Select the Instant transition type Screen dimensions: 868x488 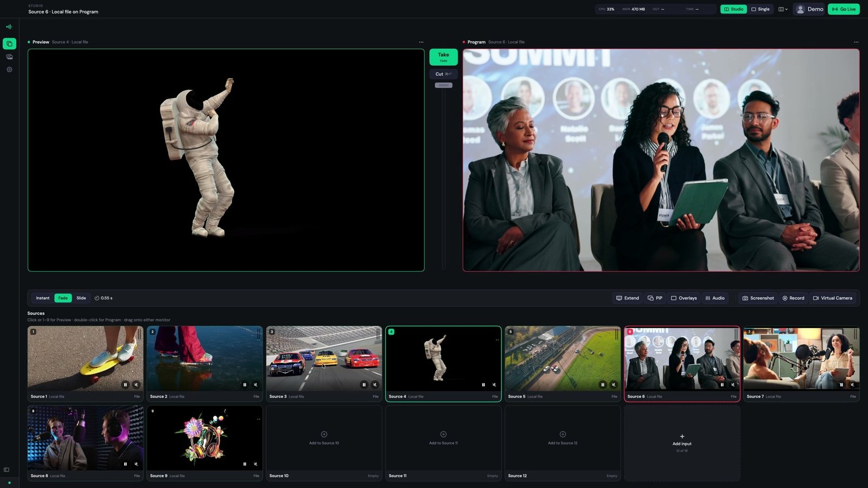pyautogui.click(x=42, y=298)
